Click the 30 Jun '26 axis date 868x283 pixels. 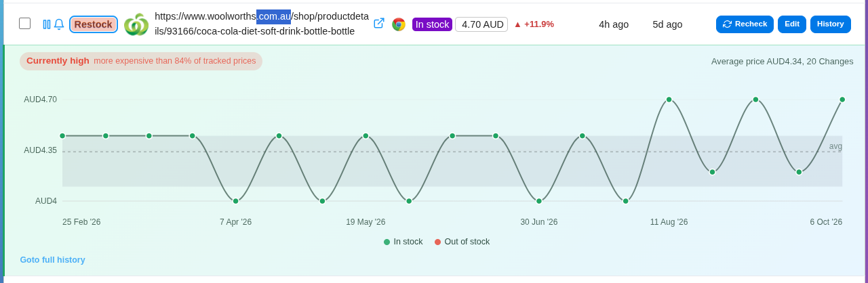point(539,222)
